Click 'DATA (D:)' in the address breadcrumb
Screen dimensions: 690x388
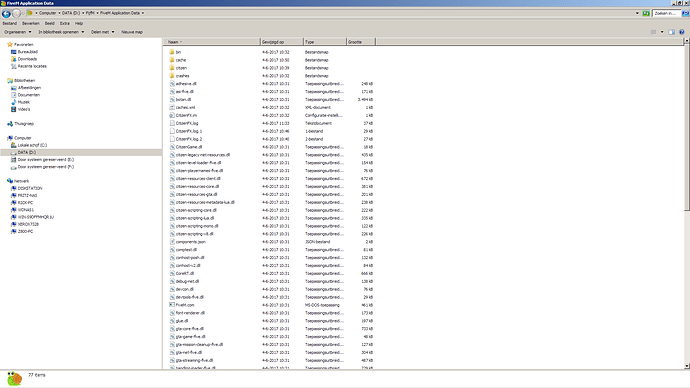coord(71,13)
